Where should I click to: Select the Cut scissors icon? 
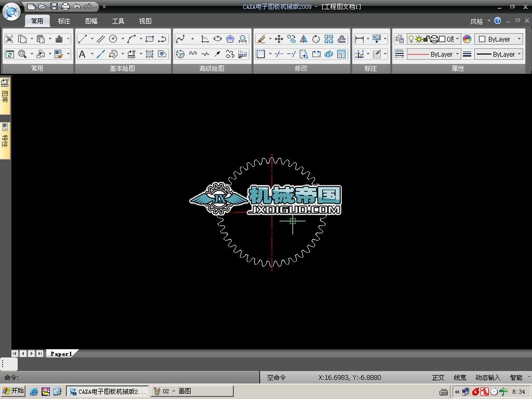click(9, 39)
